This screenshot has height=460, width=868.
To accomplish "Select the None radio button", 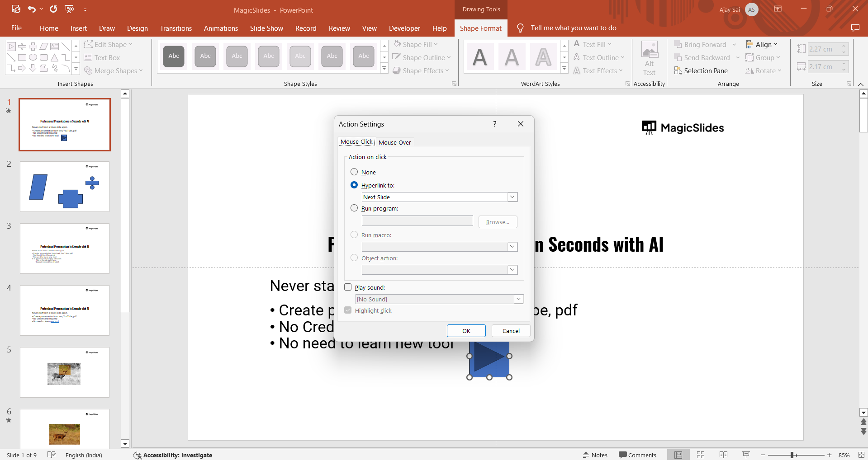I will tap(354, 172).
